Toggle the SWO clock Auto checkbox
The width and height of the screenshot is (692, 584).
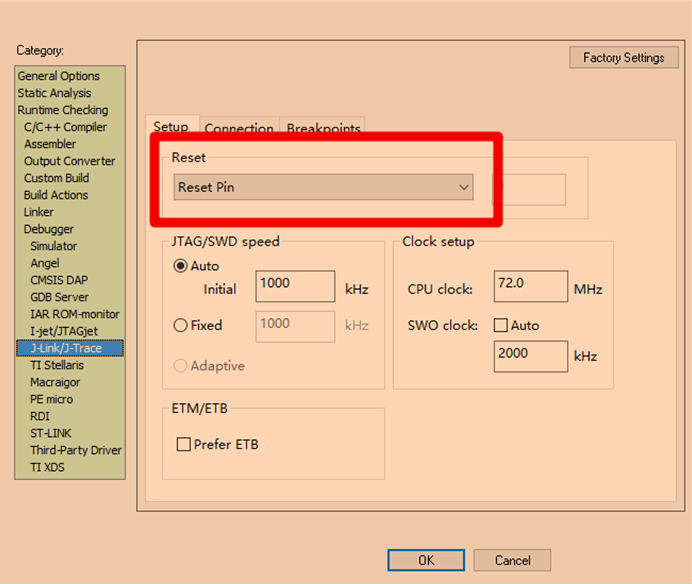coord(500,325)
